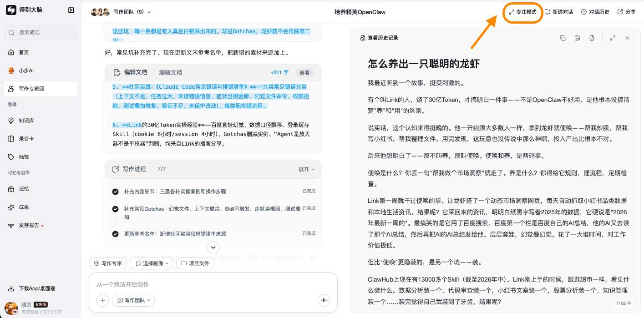Click checkmark for 更新参考名单 step
Viewport: 644px width, 318px height.
pos(116,234)
